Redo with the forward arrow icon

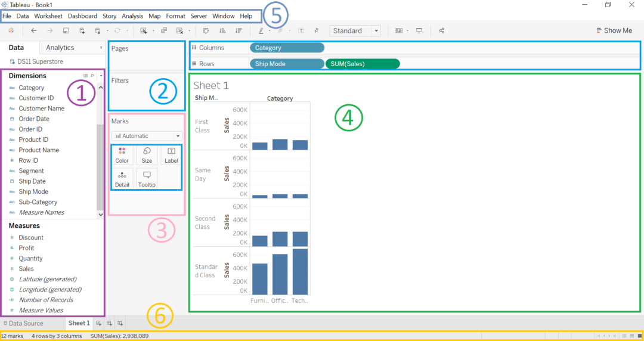[x=49, y=30]
